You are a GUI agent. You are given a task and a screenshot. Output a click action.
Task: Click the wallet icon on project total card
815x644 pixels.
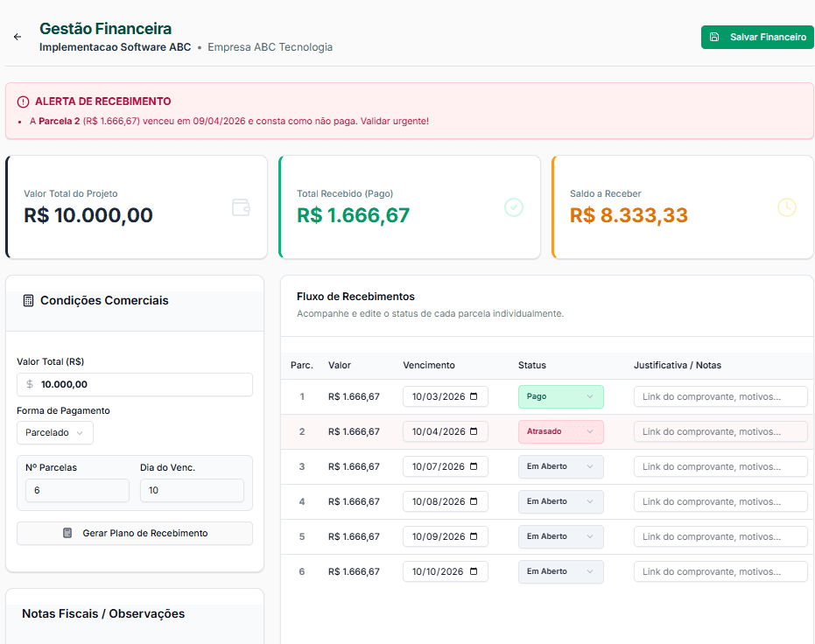point(241,207)
